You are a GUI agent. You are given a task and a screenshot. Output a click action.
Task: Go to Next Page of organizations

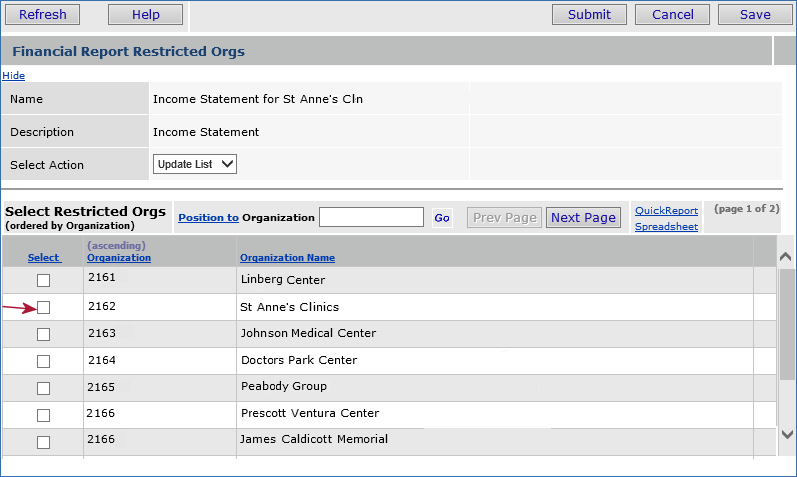coord(583,217)
